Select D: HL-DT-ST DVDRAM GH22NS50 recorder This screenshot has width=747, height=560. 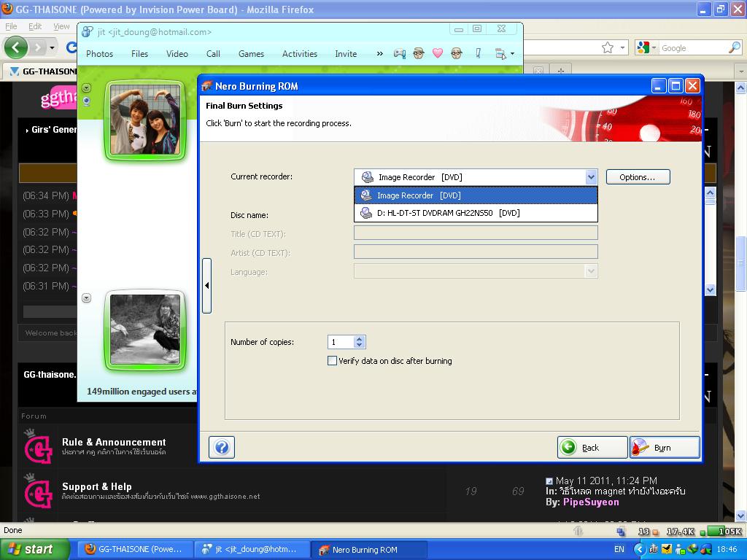(476, 213)
